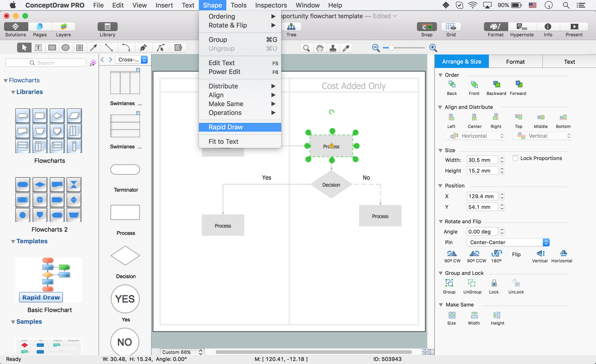Lock the selected object

pyautogui.click(x=494, y=286)
